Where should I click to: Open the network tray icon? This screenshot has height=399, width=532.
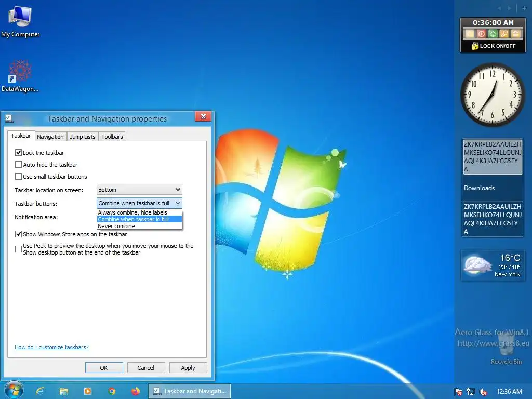click(470, 392)
